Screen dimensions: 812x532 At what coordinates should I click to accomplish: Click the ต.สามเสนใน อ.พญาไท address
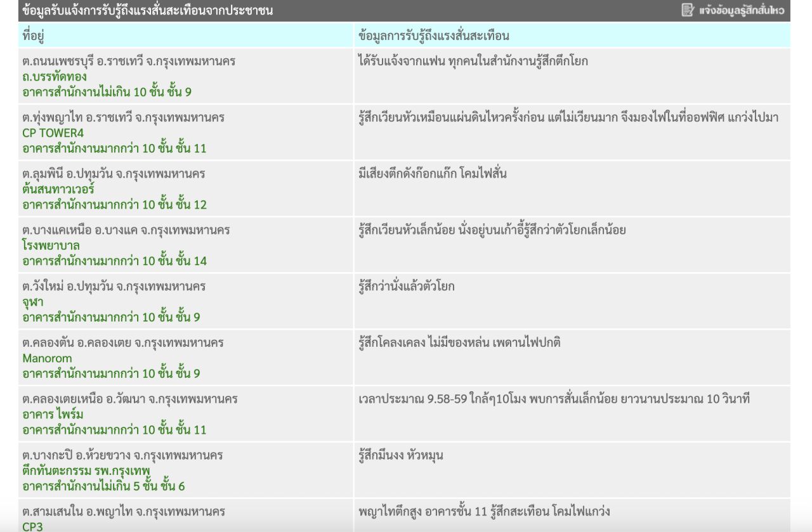[123, 511]
